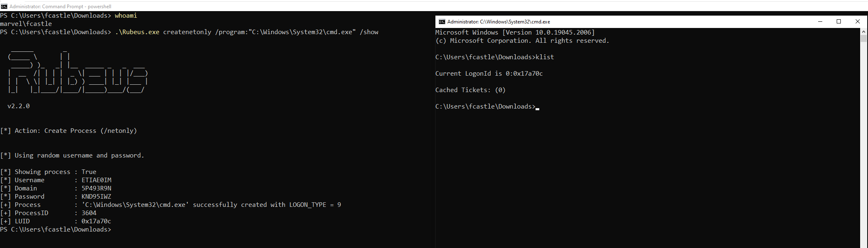
Task: Click the cmd.exe window title text
Action: pyautogui.click(x=498, y=22)
